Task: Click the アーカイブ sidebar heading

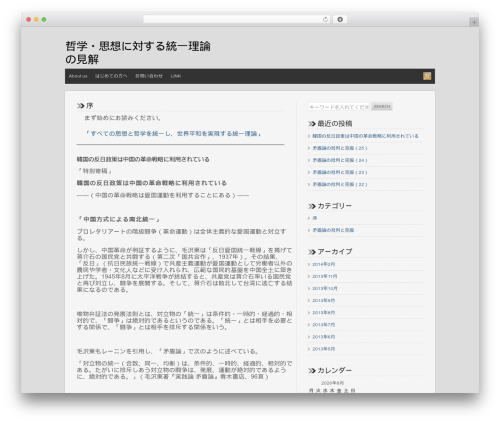Action: tap(334, 252)
